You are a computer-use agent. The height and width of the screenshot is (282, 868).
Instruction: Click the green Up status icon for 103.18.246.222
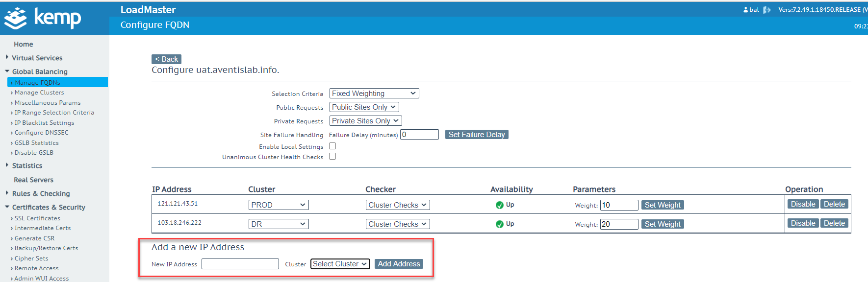tap(499, 224)
